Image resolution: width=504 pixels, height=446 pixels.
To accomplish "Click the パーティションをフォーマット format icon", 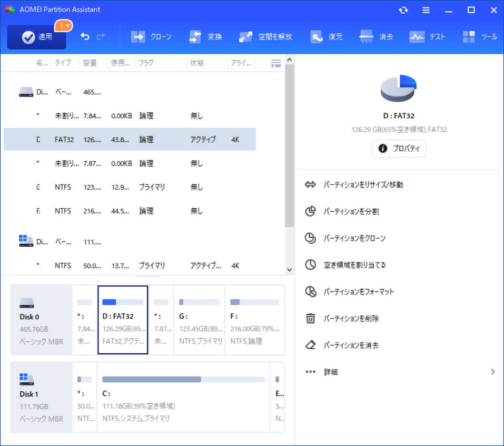I will click(310, 291).
